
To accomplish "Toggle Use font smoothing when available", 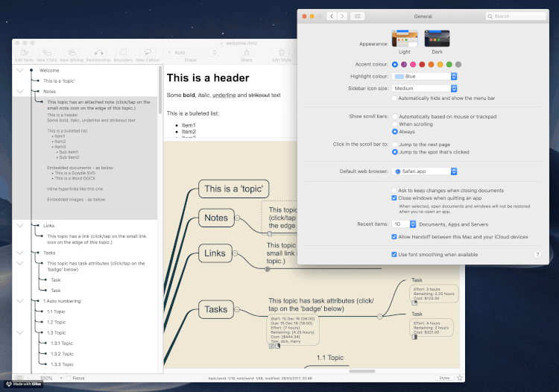I will tap(394, 254).
